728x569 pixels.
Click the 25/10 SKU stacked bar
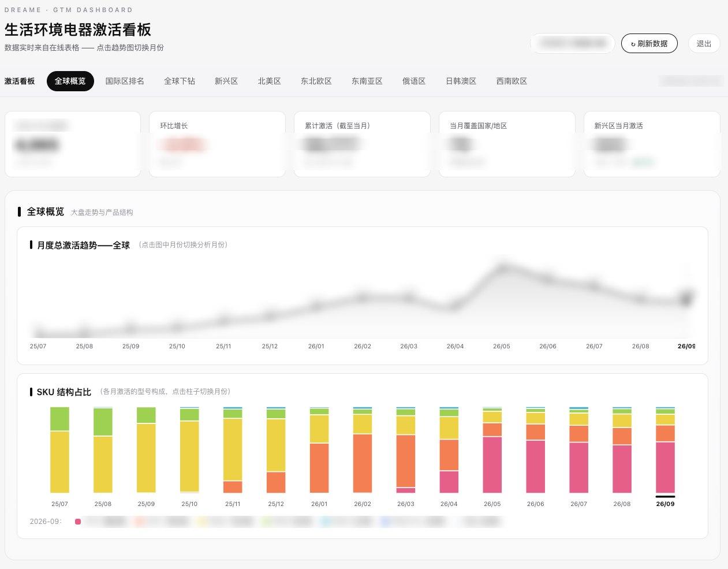189,450
